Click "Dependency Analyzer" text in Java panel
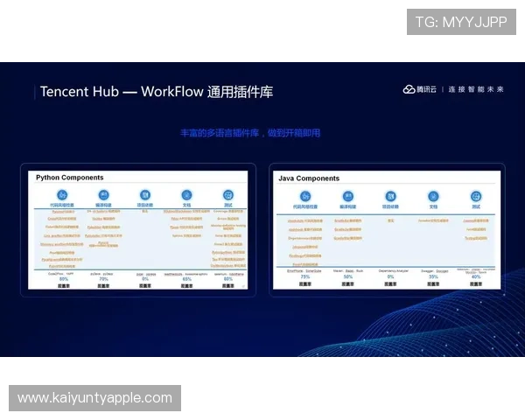The width and height of the screenshot is (525, 420). 394,271
